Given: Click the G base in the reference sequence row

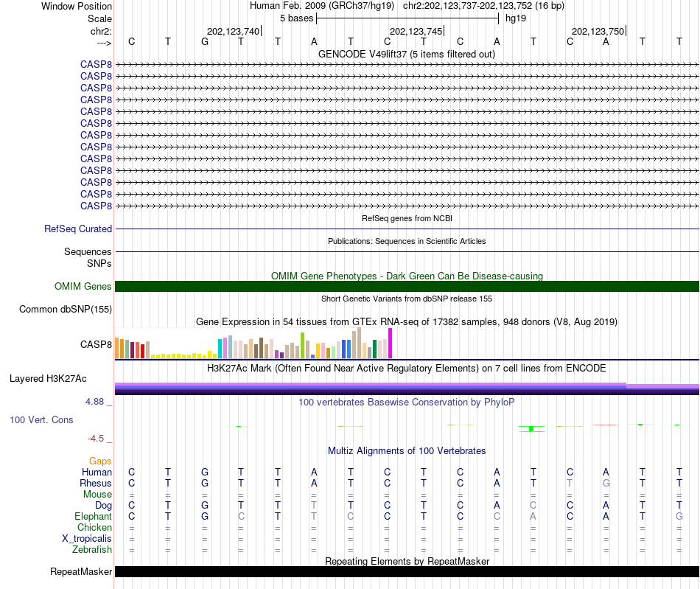Looking at the screenshot, I should (x=204, y=41).
